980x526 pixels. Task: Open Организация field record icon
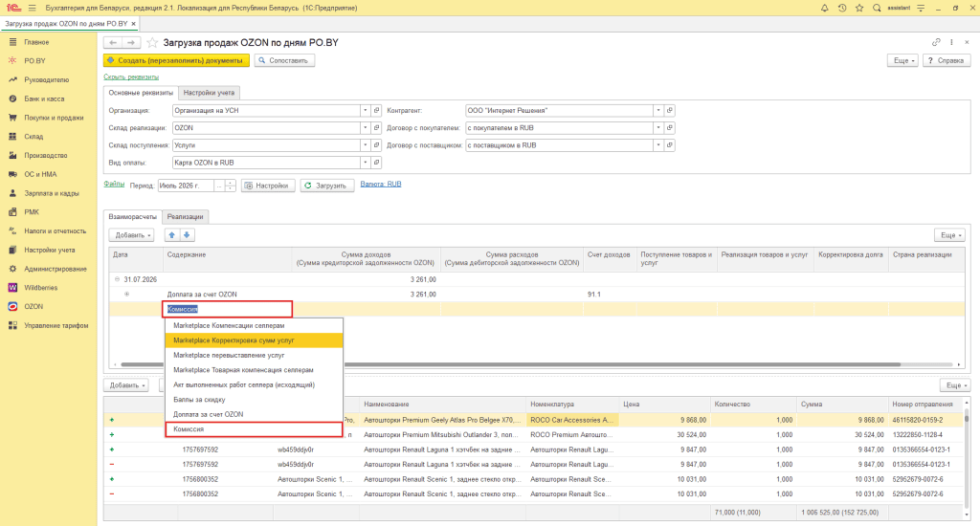[x=376, y=111]
